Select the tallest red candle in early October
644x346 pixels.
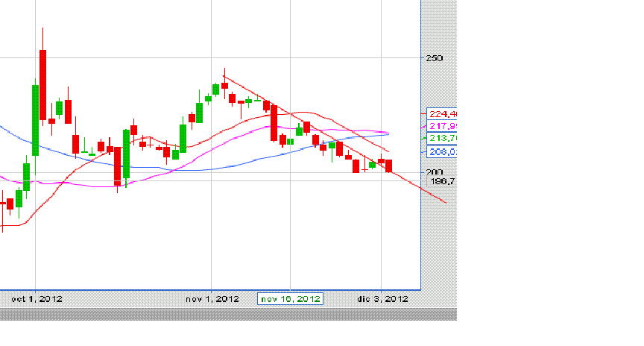(43, 84)
